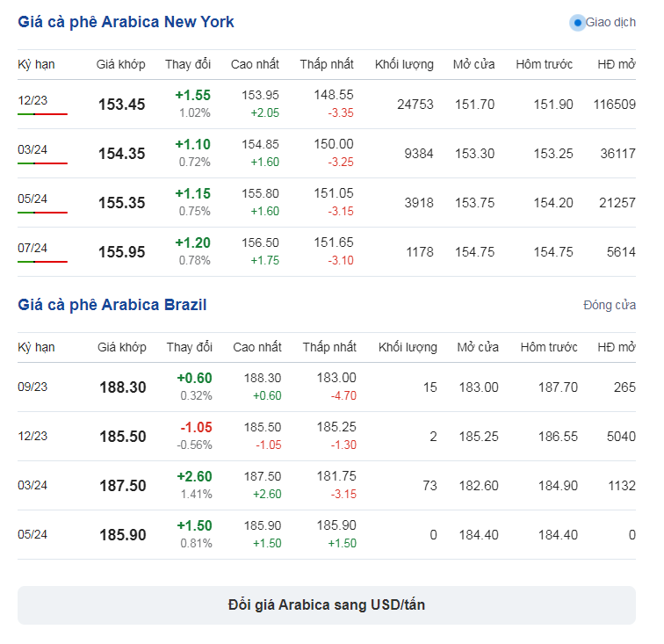Click the New York 'Thấp nhất' column header
The width and height of the screenshot is (664, 644).
pos(327,64)
